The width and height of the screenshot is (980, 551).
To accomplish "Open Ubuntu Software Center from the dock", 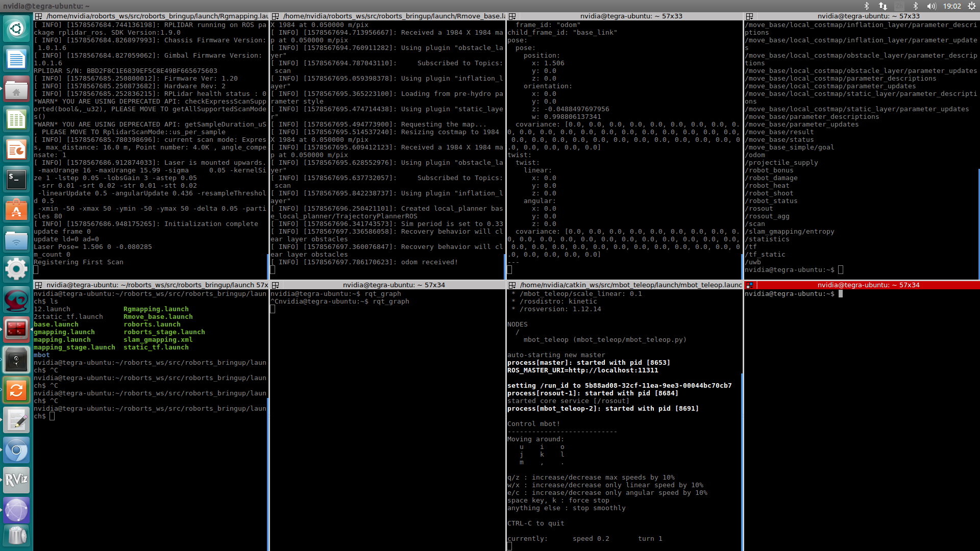I will (x=17, y=209).
